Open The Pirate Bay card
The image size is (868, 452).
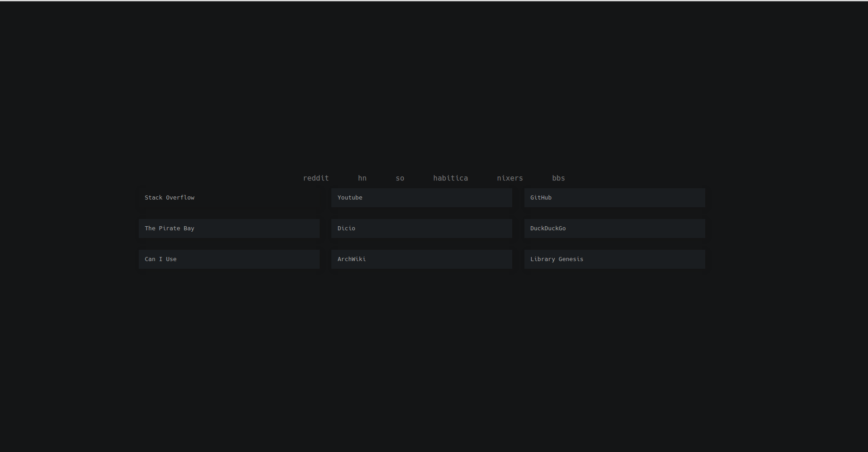pyautogui.click(x=229, y=228)
